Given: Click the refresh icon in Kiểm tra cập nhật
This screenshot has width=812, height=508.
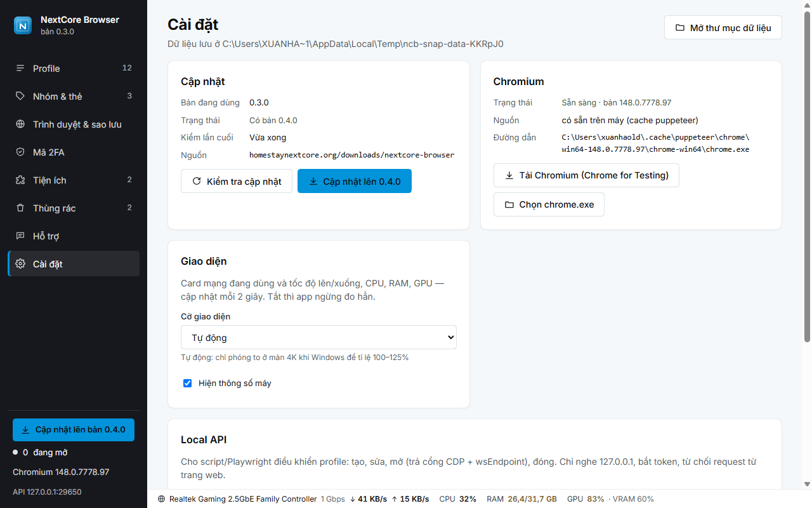Looking at the screenshot, I should click(x=197, y=182).
